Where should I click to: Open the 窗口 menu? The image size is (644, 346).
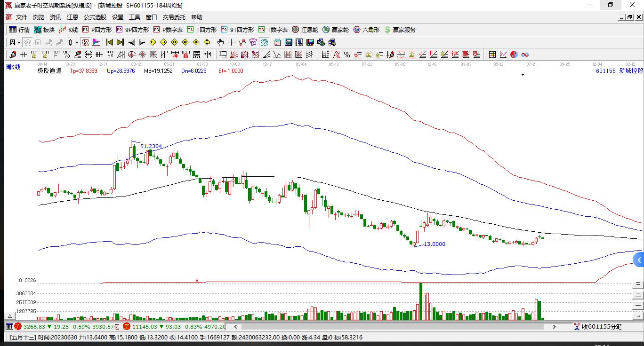152,17
